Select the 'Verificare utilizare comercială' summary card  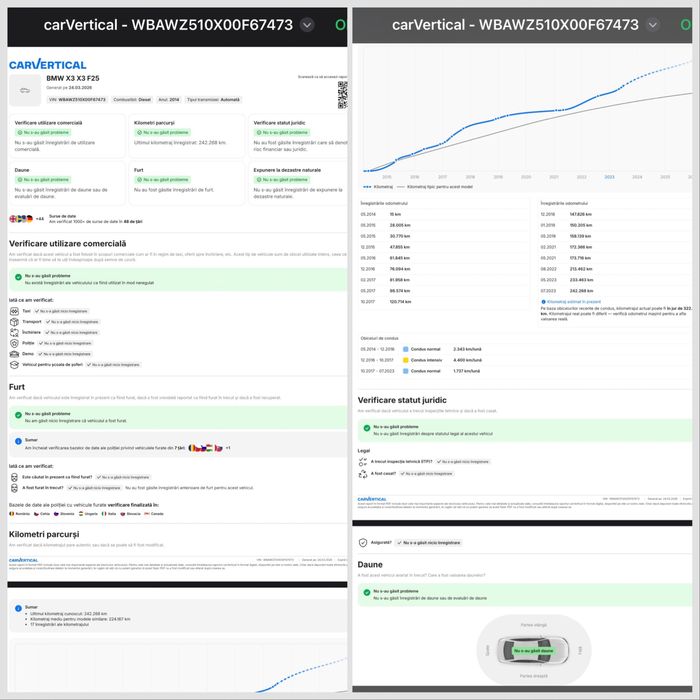tap(67, 136)
